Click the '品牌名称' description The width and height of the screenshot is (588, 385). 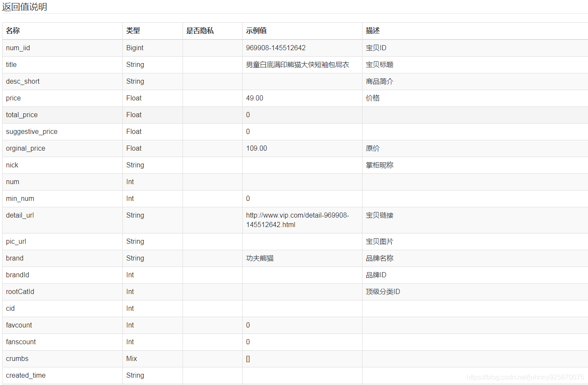tap(380, 258)
